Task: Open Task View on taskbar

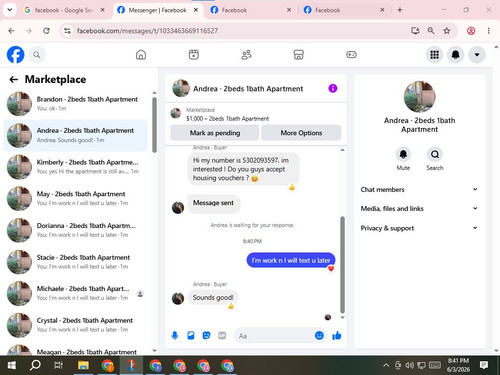Action: point(58,366)
